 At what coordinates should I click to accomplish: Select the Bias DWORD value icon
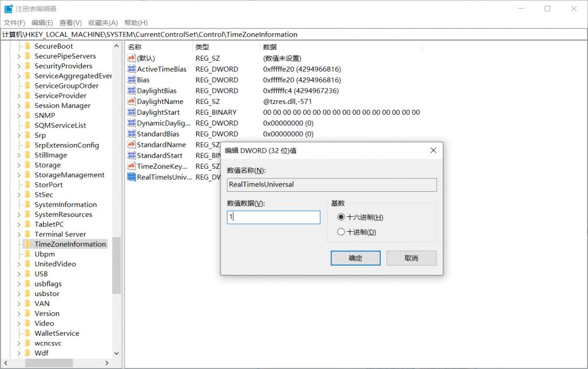[x=131, y=80]
